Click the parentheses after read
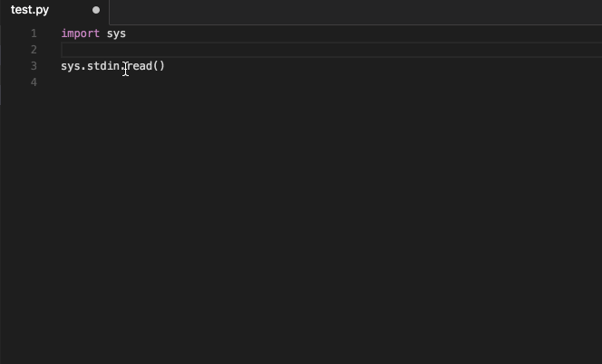This screenshot has height=364, width=602. pyautogui.click(x=159, y=66)
